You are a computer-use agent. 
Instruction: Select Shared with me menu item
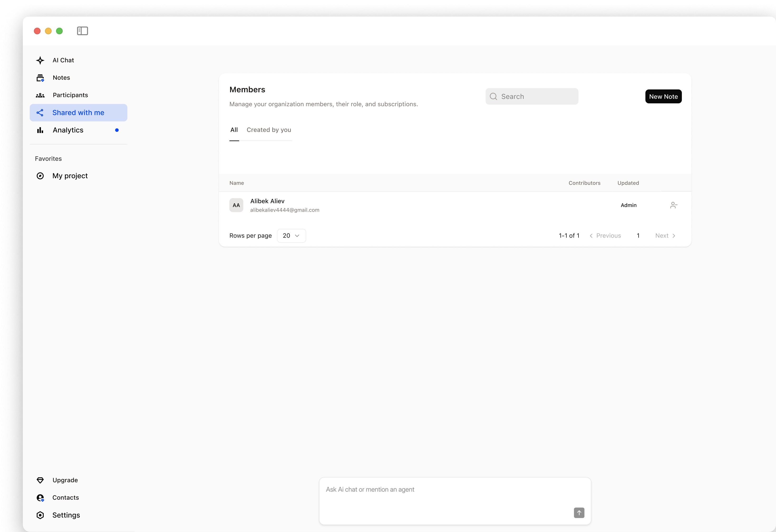tap(78, 113)
